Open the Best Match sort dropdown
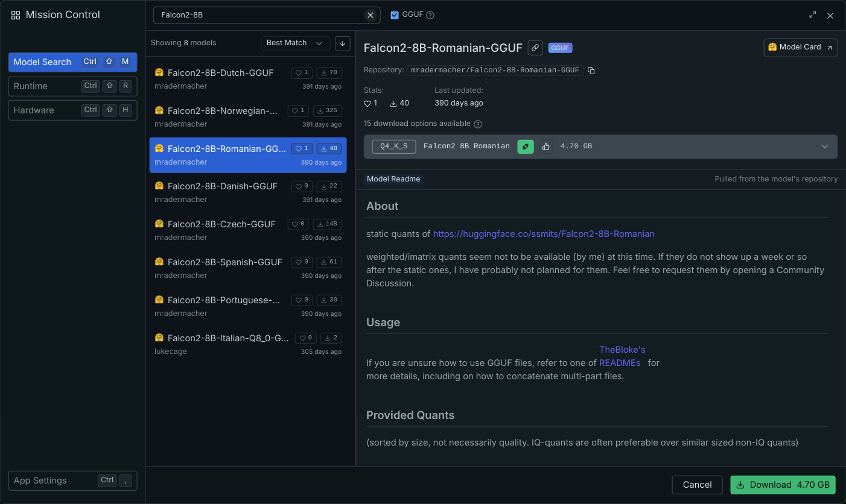The height and width of the screenshot is (504, 846). click(295, 43)
